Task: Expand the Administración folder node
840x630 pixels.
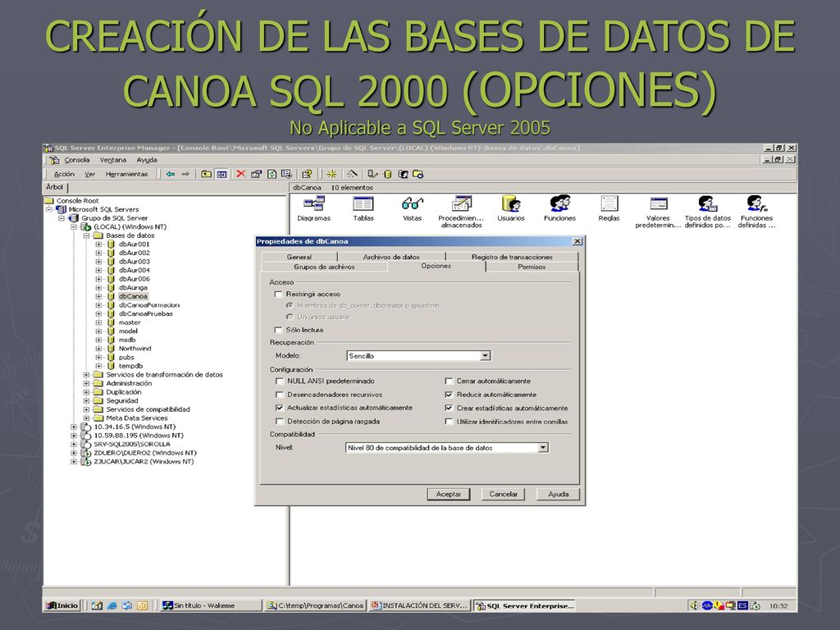Action: point(86,383)
